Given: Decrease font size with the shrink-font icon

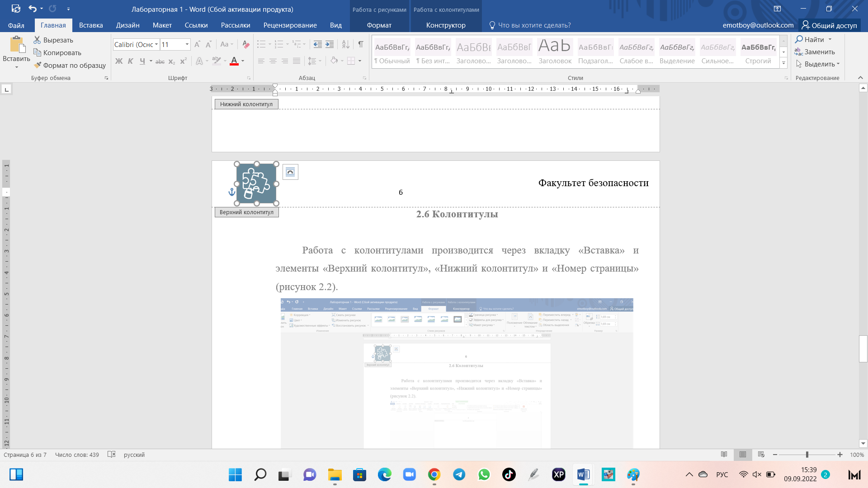Looking at the screenshot, I should click(208, 44).
